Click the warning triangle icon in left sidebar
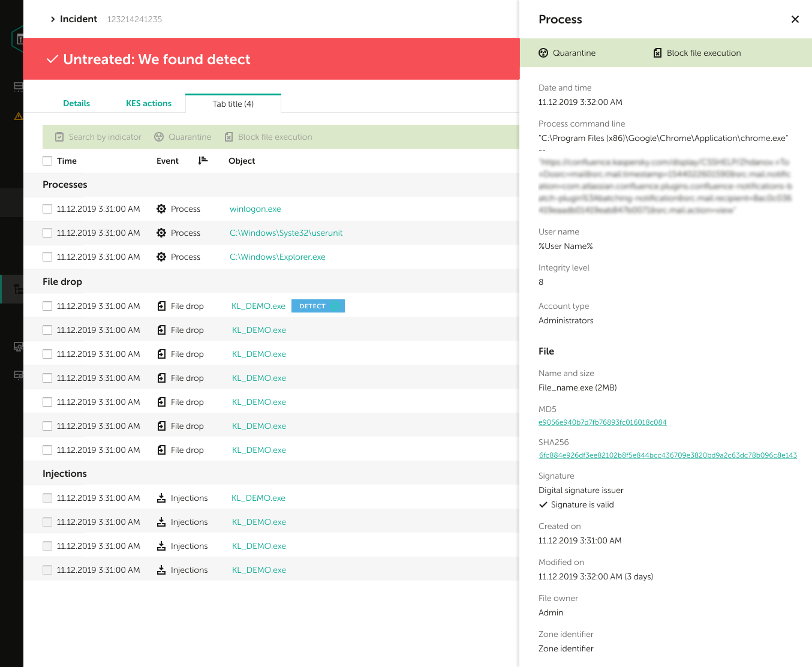 (x=19, y=116)
